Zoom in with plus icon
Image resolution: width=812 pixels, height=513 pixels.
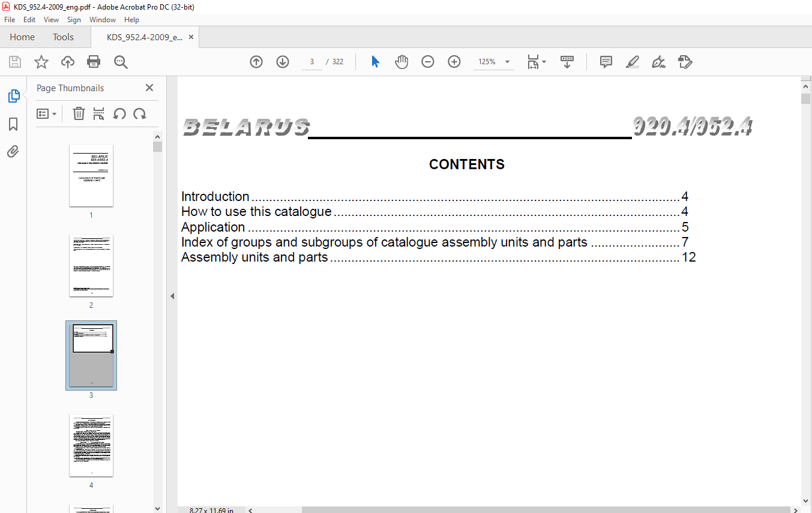[454, 62]
